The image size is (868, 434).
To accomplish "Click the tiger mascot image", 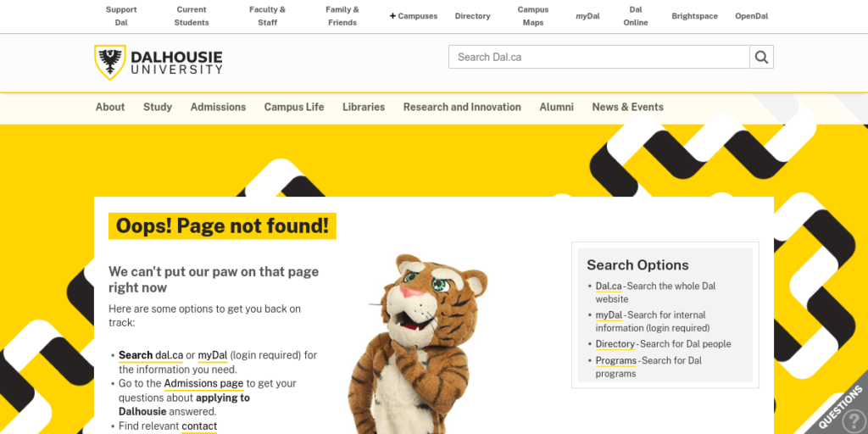I will (418, 344).
